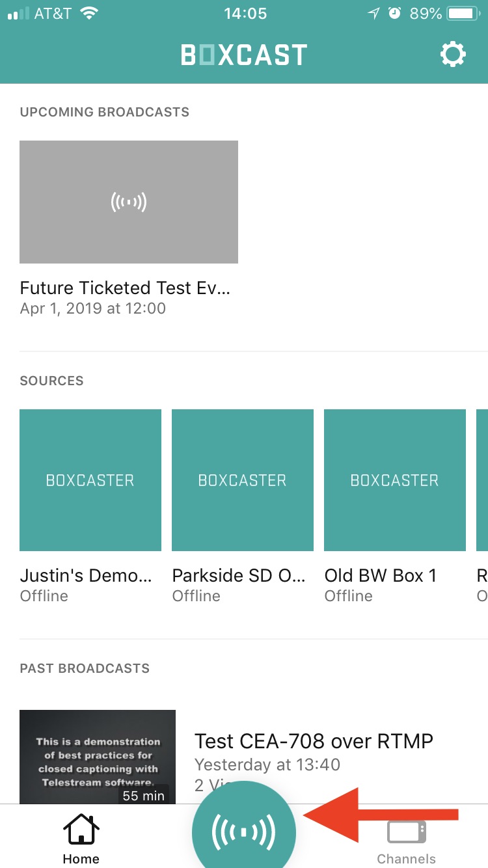488x868 pixels.
Task: Select Justin's Demo Boxcaster source tile
Action: 90,480
